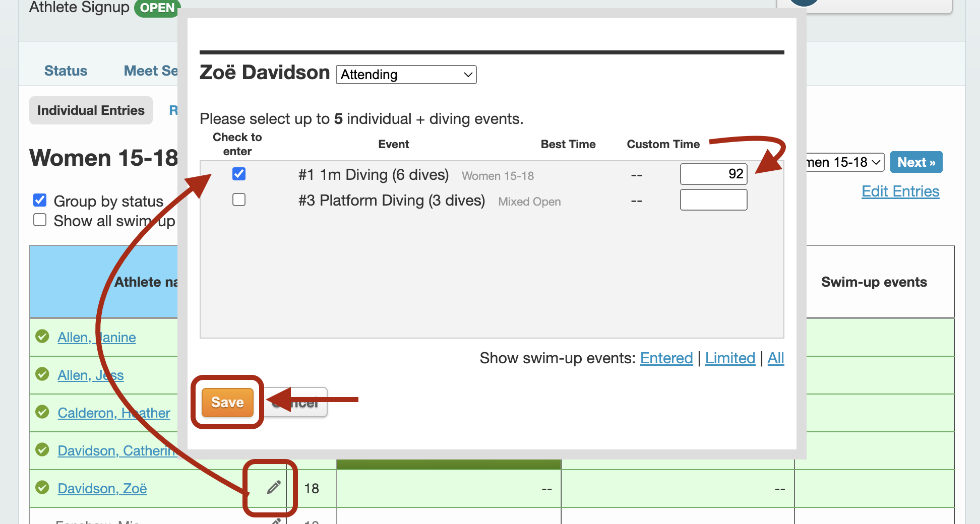
Task: Check the #3 Platform Diving event checkbox
Action: (x=239, y=200)
